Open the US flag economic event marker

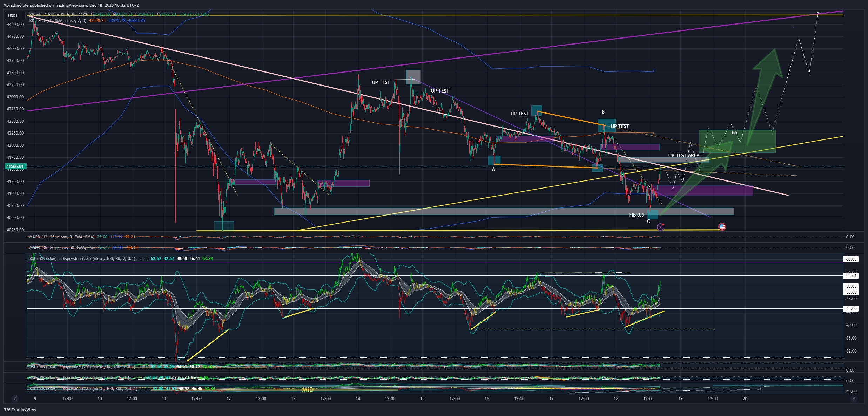tap(722, 227)
